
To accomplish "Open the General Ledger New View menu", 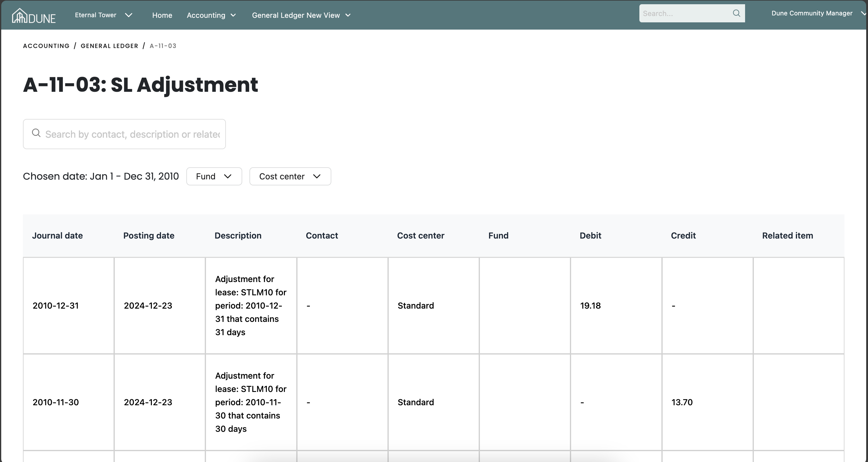I will [301, 15].
